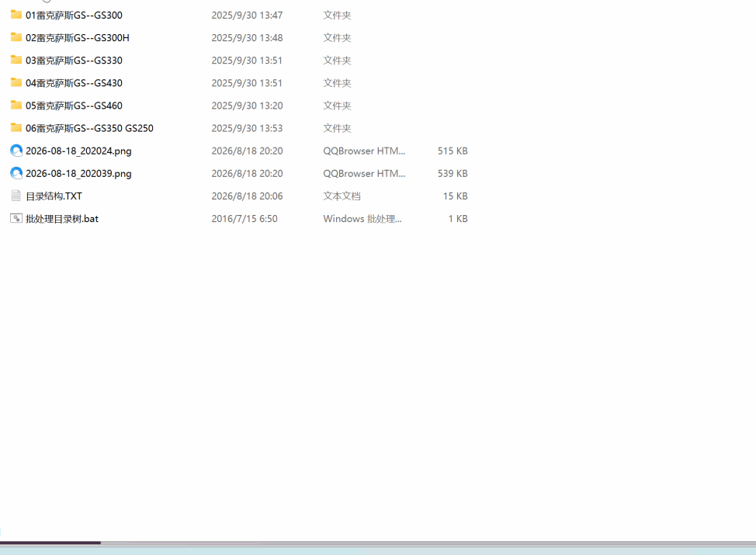Click folder icon of 01雷克萨斯GS--GS300
This screenshot has height=555, width=756.
click(16, 15)
